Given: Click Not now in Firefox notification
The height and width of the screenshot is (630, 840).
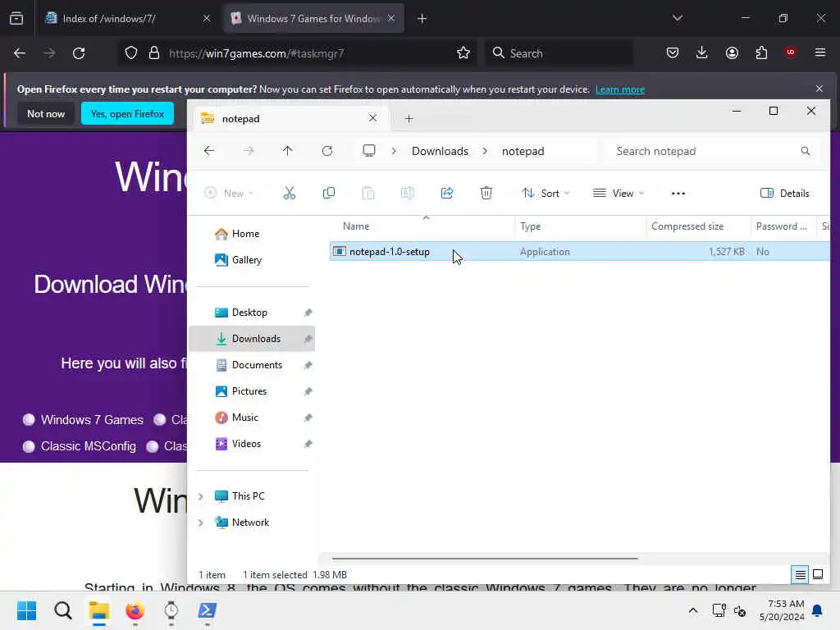Looking at the screenshot, I should click(x=46, y=114).
